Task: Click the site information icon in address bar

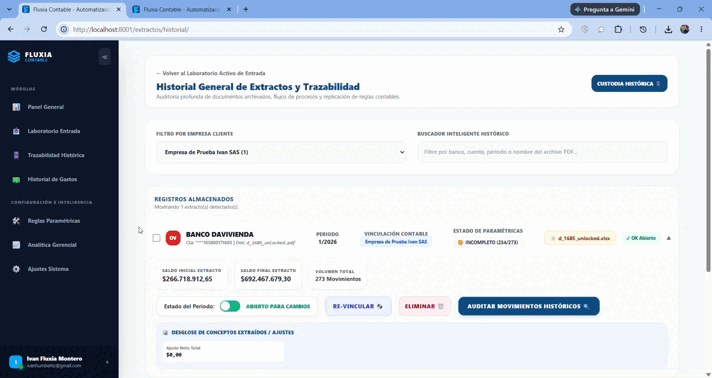Action: [64, 29]
